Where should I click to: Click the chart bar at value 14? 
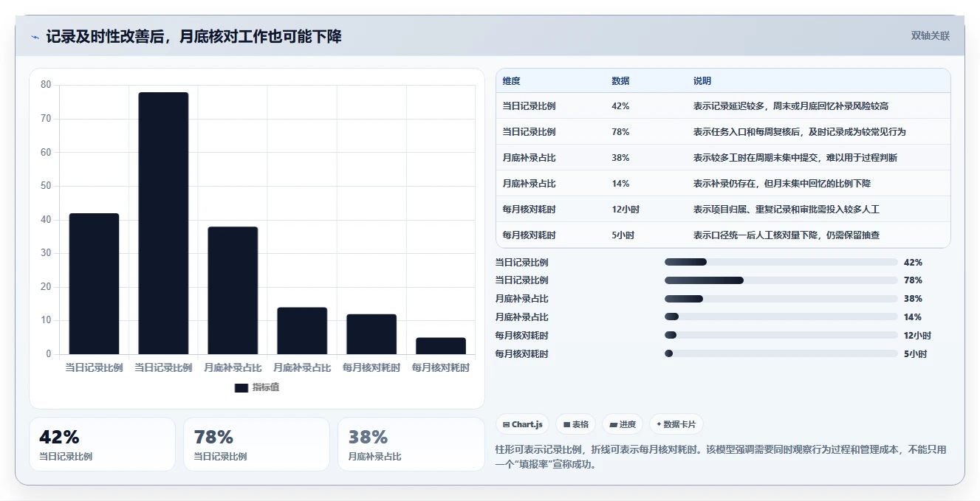pos(302,331)
